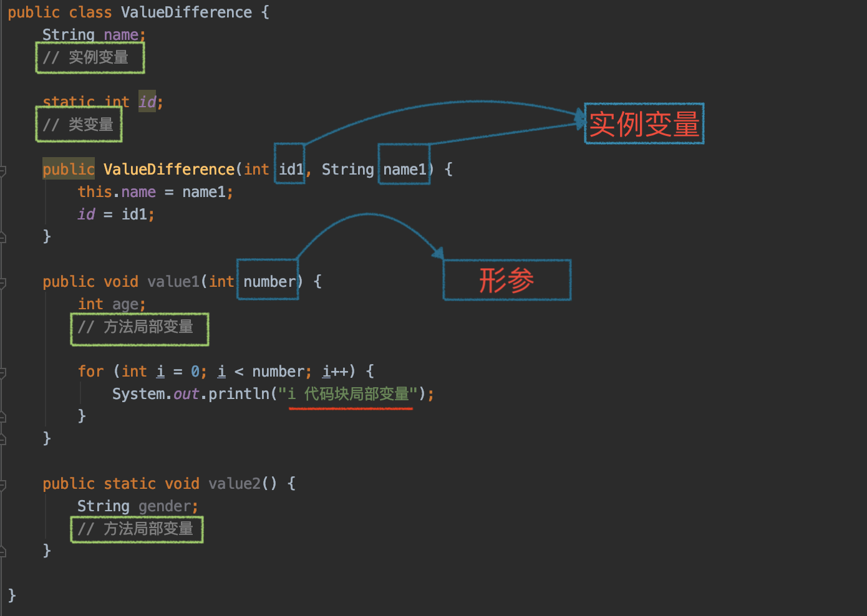Collapse the value2 method fold marker
Screen dimensions: 867x616
point(2,484)
